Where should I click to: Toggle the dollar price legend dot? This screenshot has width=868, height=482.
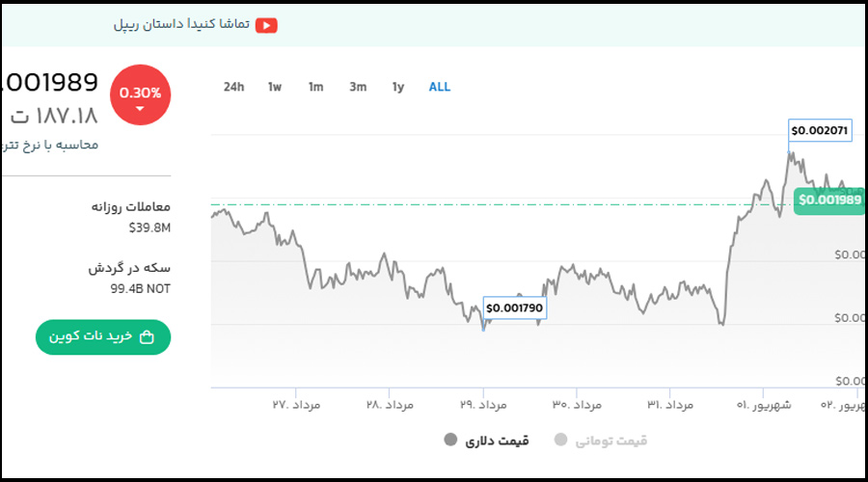(x=450, y=441)
